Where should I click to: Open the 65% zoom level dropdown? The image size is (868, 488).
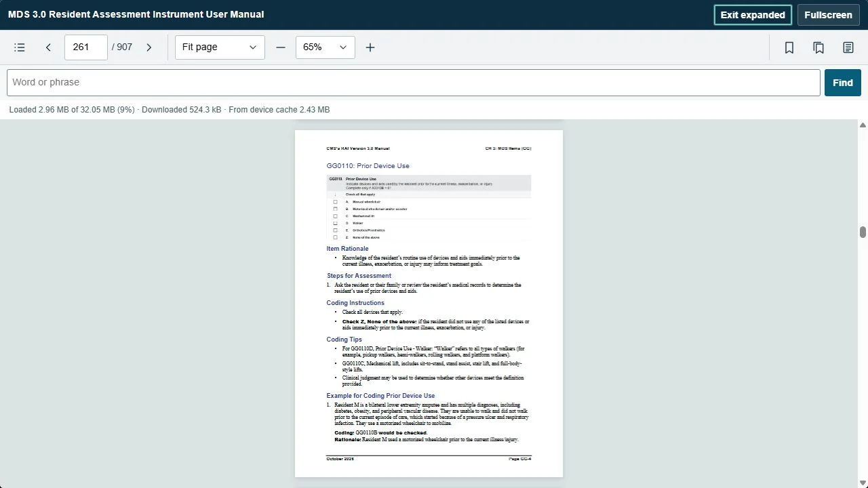[325, 47]
